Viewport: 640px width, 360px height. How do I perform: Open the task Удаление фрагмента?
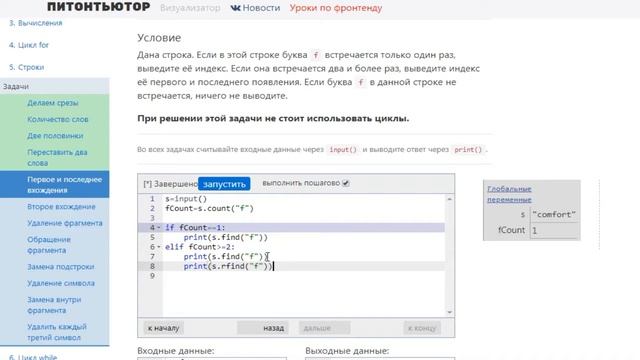[x=65, y=223]
